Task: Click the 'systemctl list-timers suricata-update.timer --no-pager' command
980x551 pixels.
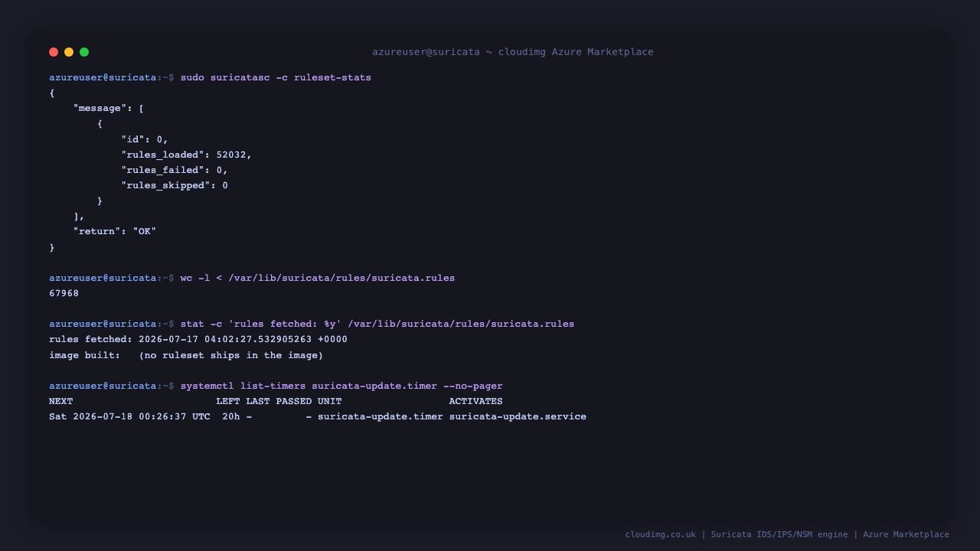Action: [x=341, y=386]
